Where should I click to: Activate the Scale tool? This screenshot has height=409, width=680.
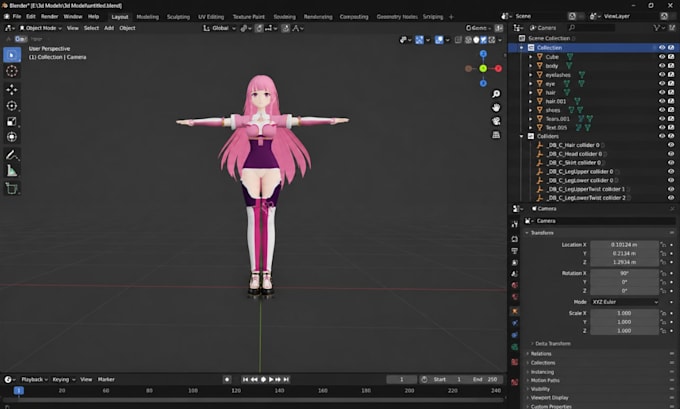click(x=12, y=121)
